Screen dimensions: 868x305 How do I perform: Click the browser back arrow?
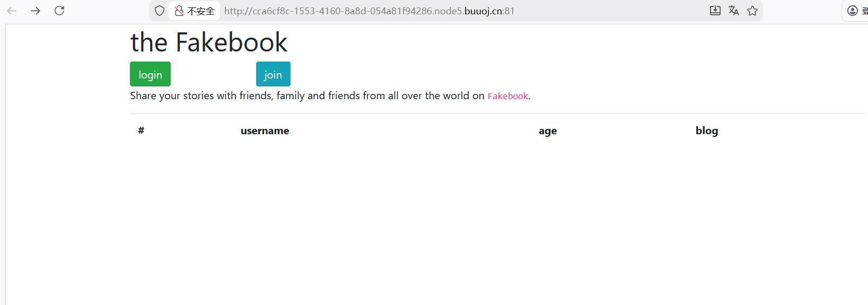pyautogui.click(x=12, y=11)
